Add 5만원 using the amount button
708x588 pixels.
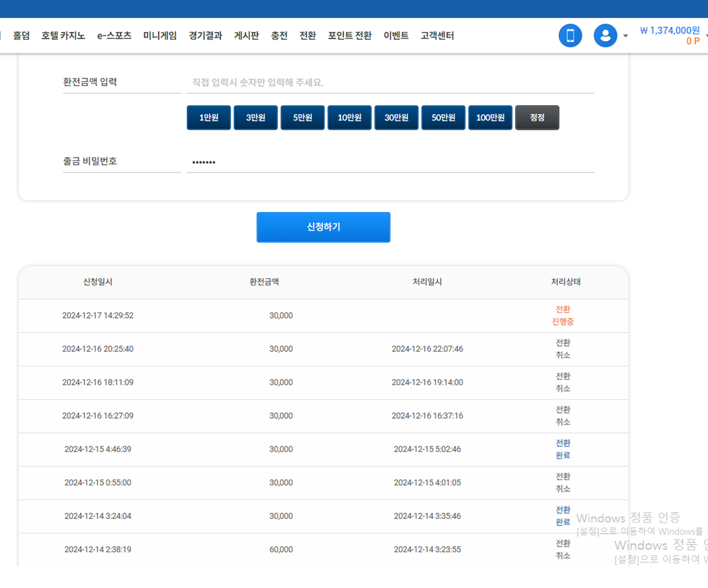pyautogui.click(x=303, y=117)
